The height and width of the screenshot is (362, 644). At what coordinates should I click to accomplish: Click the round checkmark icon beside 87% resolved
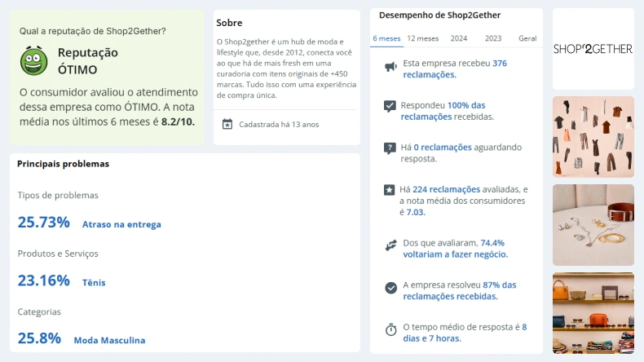[x=391, y=288]
